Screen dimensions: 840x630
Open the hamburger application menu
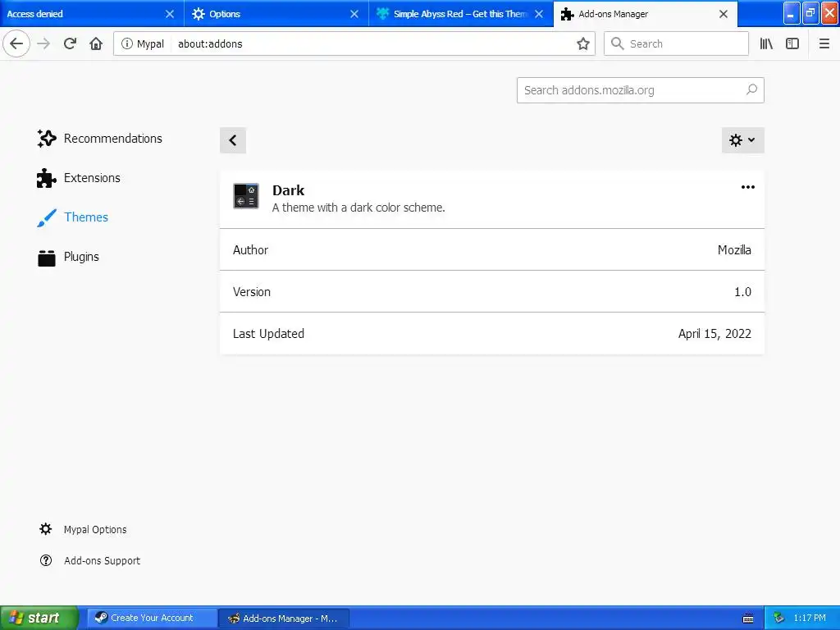[824, 44]
